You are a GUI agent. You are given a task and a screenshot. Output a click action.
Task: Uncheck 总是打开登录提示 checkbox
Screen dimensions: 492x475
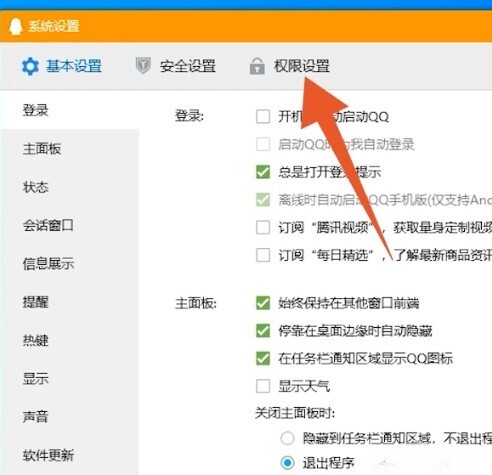point(263,172)
